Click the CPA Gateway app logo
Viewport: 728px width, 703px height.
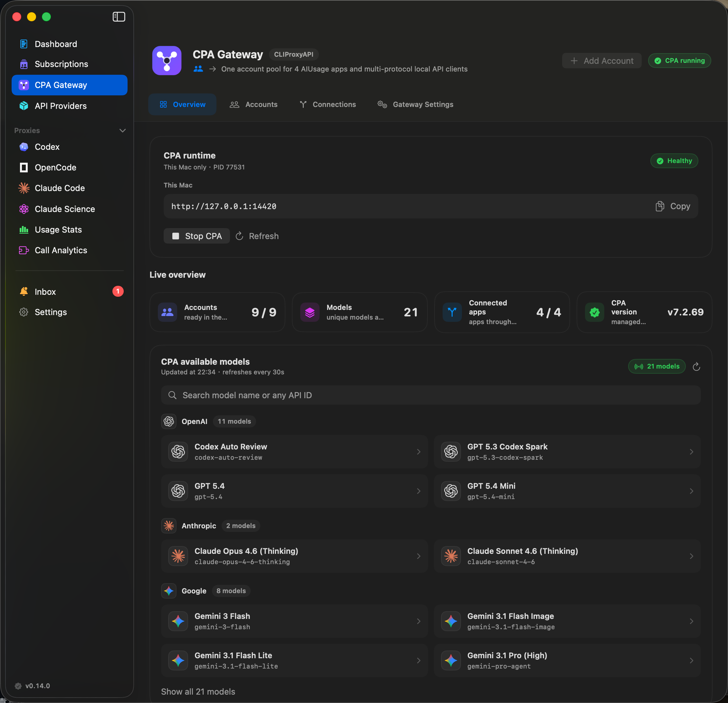pos(167,61)
